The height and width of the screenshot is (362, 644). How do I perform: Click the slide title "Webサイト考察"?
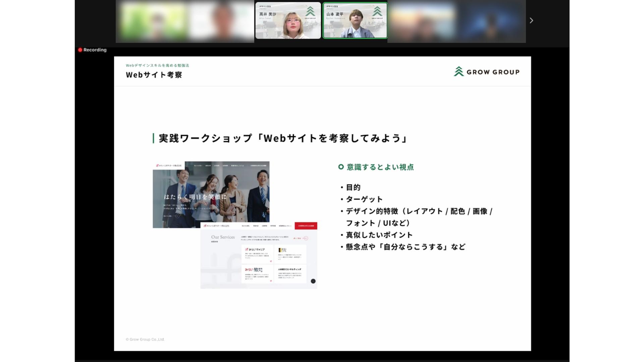coord(154,75)
